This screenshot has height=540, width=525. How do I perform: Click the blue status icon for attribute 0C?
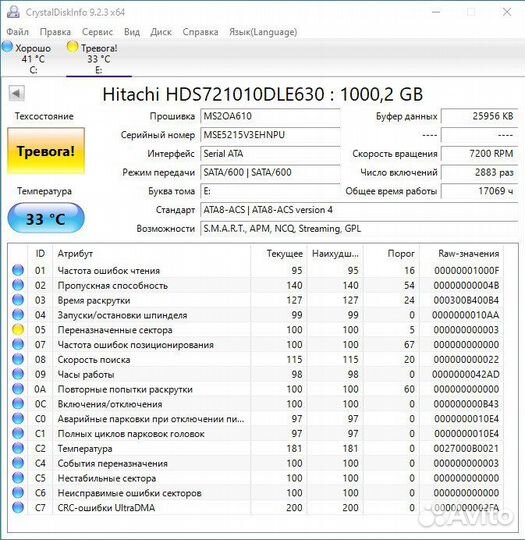click(18, 403)
